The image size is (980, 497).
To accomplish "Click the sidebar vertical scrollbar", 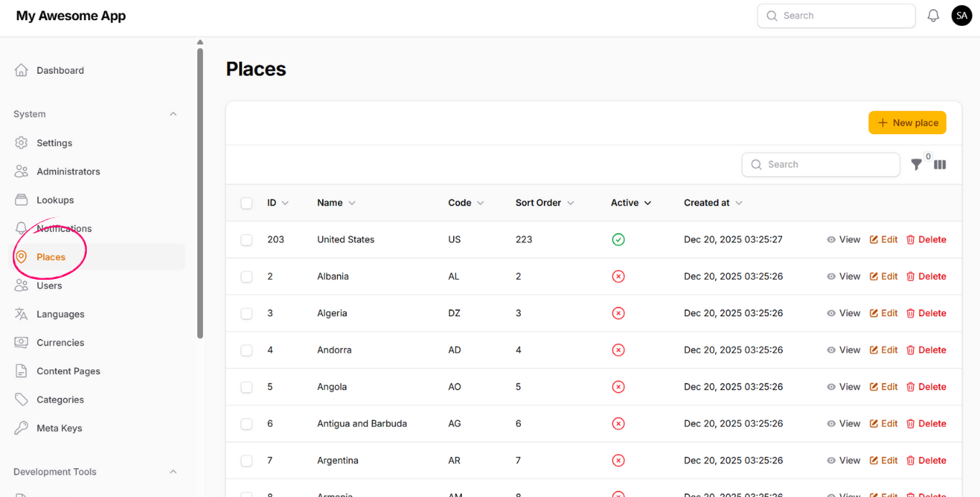I will click(200, 194).
